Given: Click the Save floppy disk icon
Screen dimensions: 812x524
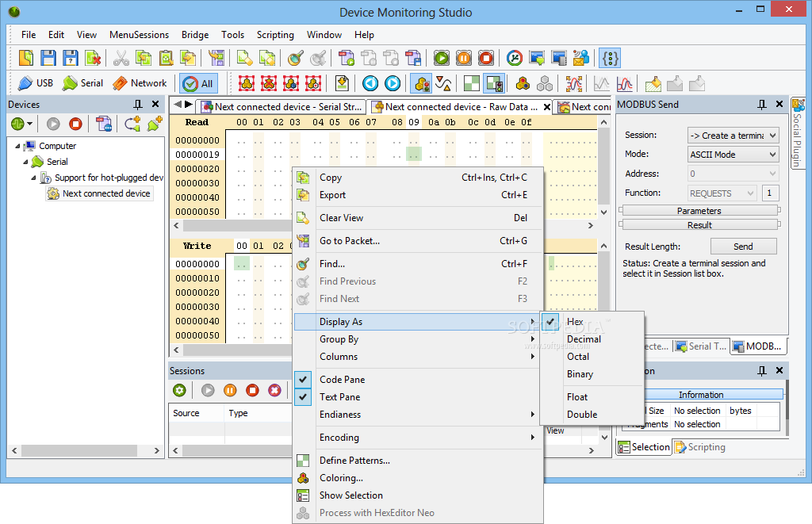Looking at the screenshot, I should pyautogui.click(x=48, y=58).
